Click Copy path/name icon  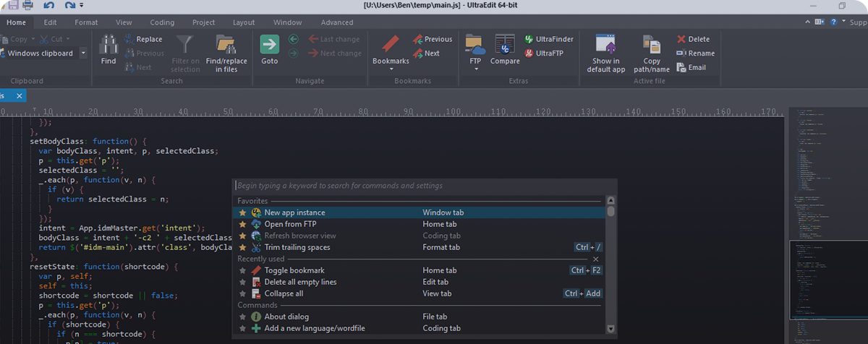tap(651, 46)
